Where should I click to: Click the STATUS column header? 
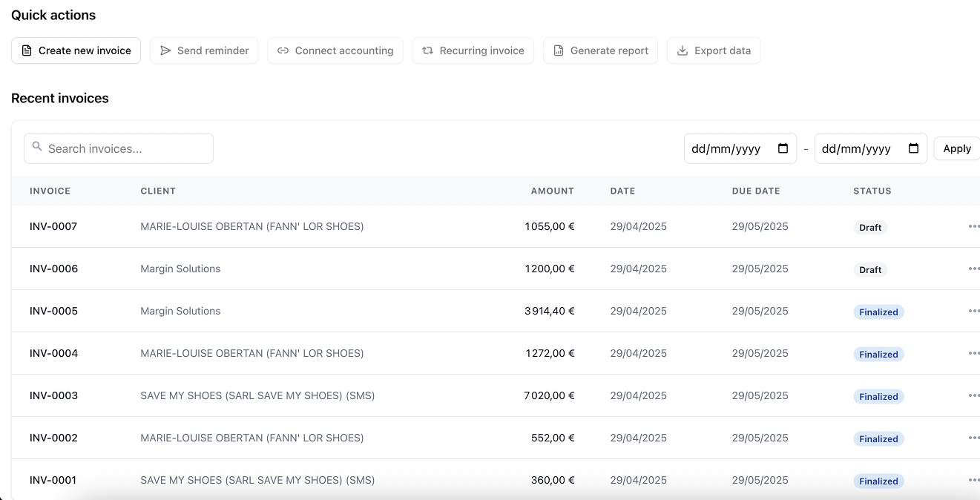[x=872, y=191]
